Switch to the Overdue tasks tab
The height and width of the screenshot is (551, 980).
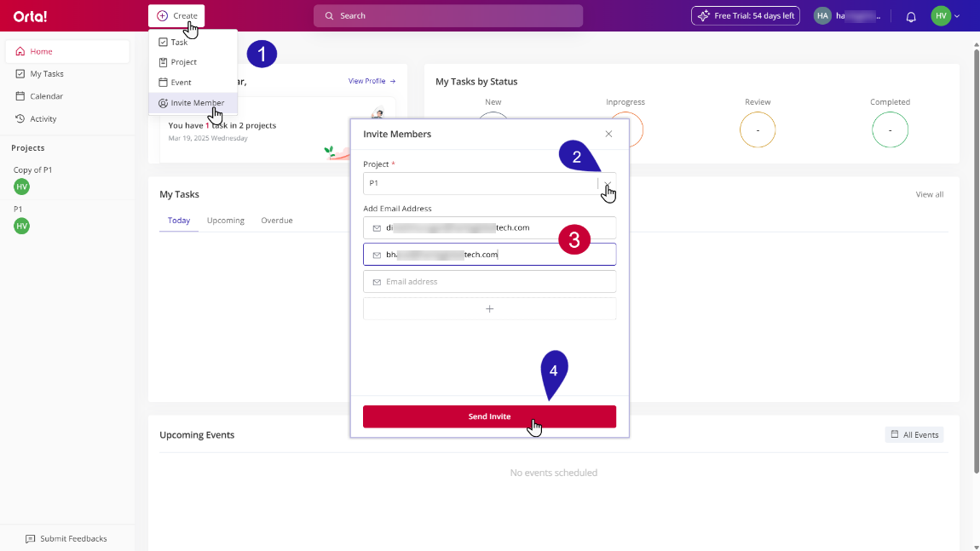point(277,221)
